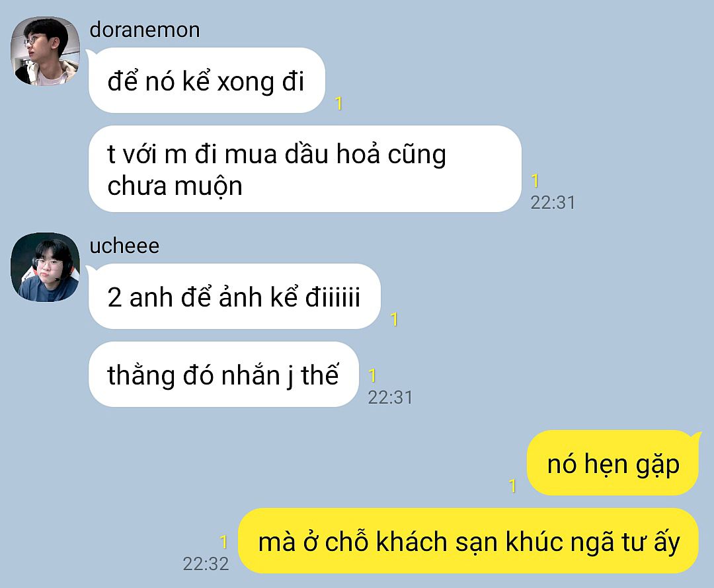Image resolution: width=714 pixels, height=588 pixels.
Task: Open ucheee's profile avatar
Action: click(45, 267)
